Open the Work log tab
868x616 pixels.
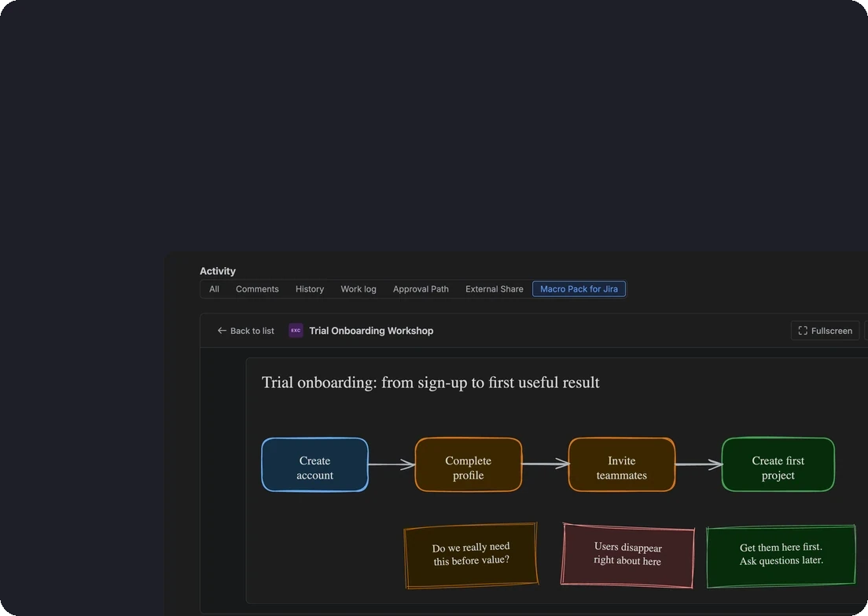tap(359, 289)
